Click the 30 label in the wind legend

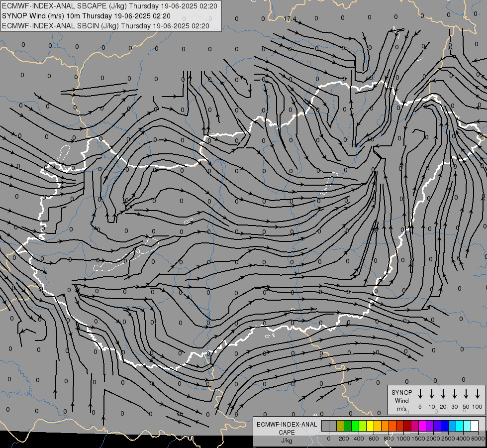tap(454, 407)
